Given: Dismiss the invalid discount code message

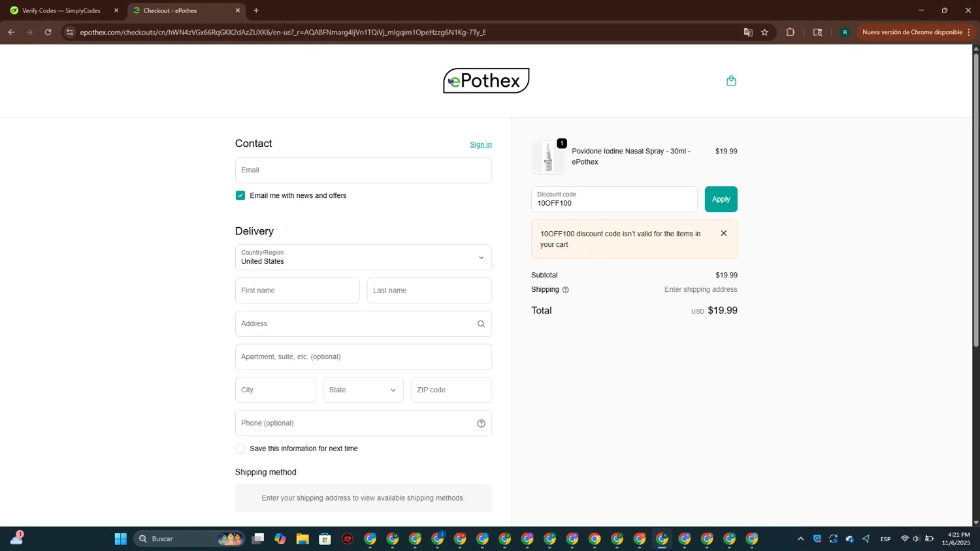Looking at the screenshot, I should coord(723,233).
